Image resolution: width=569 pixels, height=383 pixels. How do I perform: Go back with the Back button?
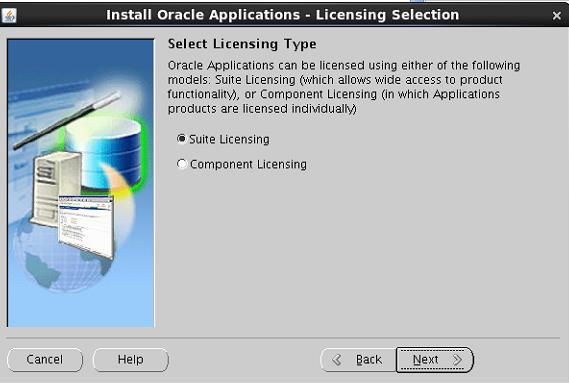358,360
